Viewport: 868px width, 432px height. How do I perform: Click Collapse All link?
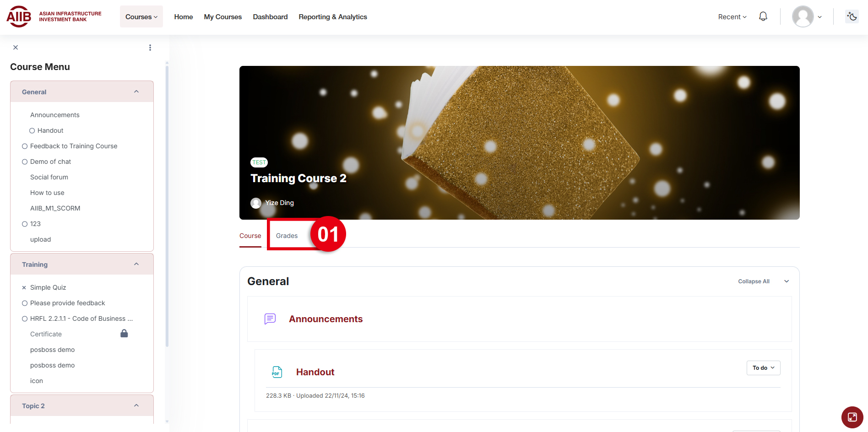coord(754,281)
